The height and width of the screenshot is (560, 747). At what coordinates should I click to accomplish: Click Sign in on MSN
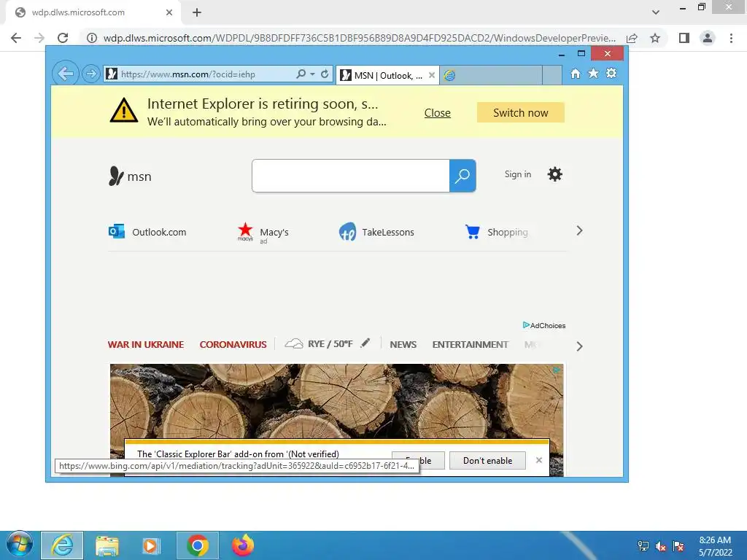coord(517,174)
